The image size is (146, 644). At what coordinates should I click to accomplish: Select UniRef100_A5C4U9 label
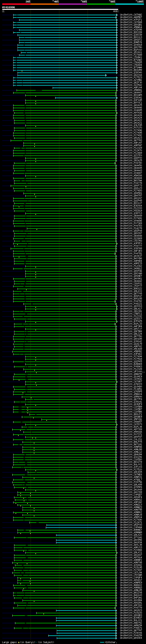[x=131, y=349]
